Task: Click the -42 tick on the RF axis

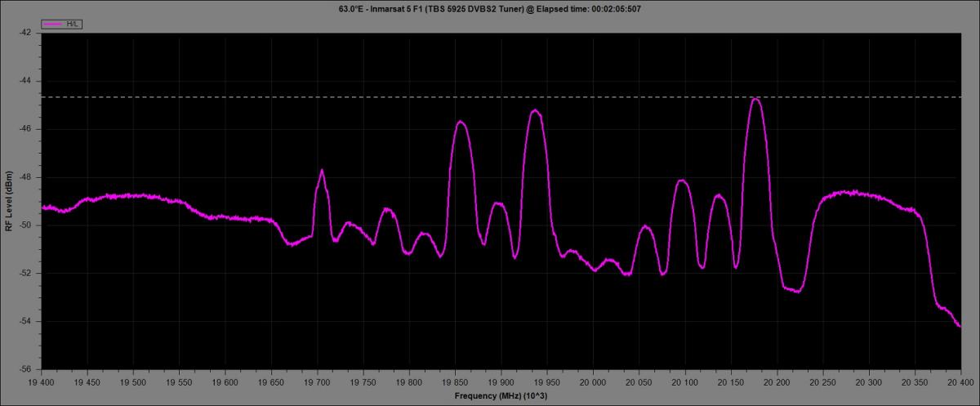Action: pyautogui.click(x=24, y=33)
